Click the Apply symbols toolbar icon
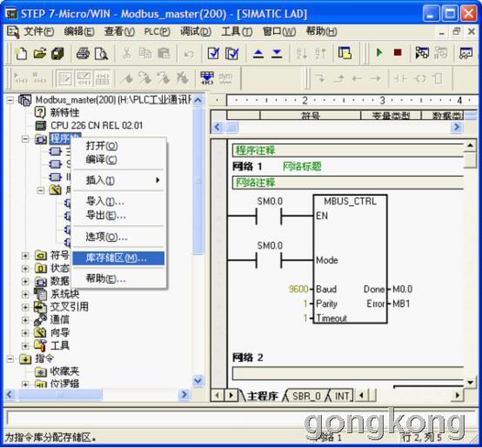The image size is (482, 448). (x=207, y=78)
